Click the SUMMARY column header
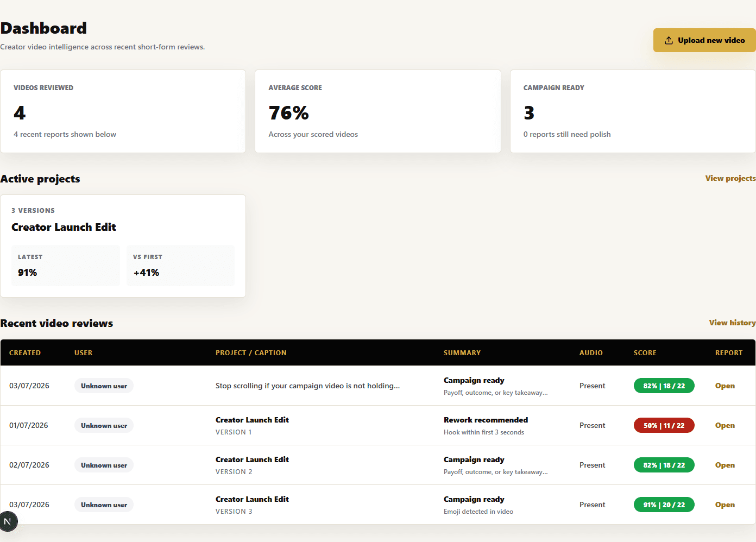Screen dimensions: 756x542 click(462, 352)
